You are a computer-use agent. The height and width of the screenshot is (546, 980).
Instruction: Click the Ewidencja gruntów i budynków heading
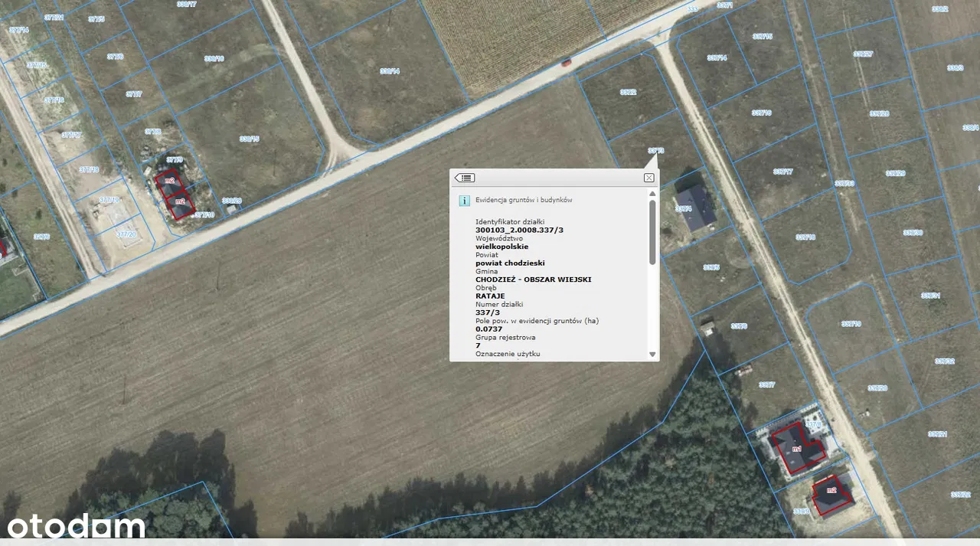(524, 201)
